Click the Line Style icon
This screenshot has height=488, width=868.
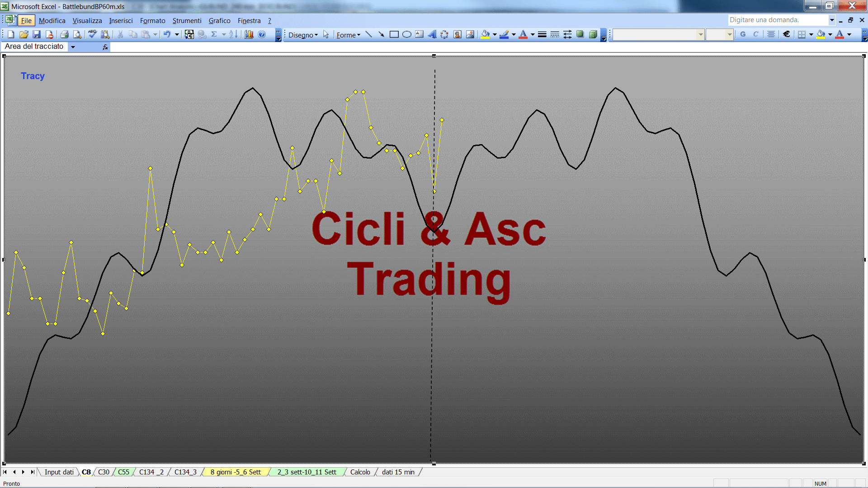tap(542, 34)
